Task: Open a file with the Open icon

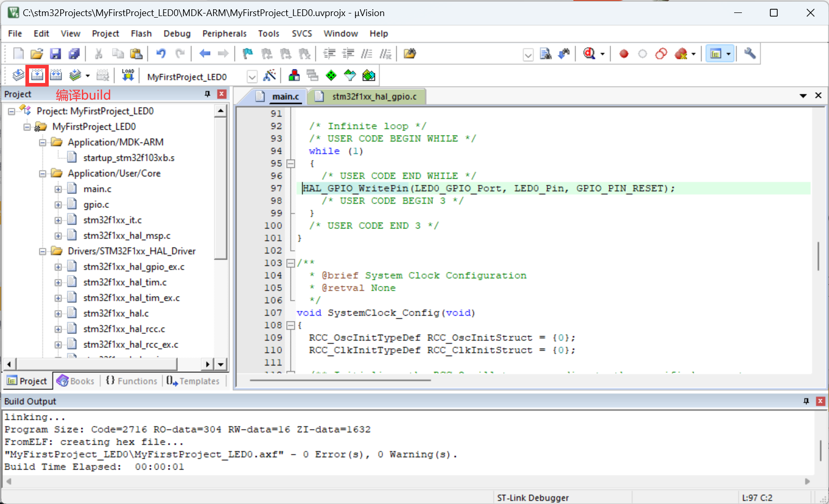Action: tap(37, 53)
